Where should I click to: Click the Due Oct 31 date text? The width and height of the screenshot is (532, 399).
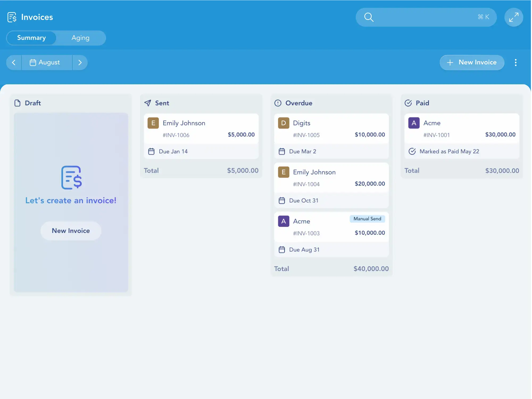304,201
